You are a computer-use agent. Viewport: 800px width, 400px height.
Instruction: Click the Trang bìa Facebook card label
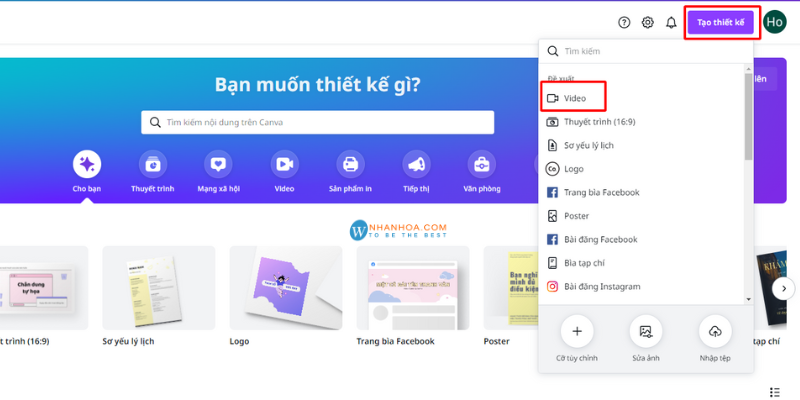point(395,341)
